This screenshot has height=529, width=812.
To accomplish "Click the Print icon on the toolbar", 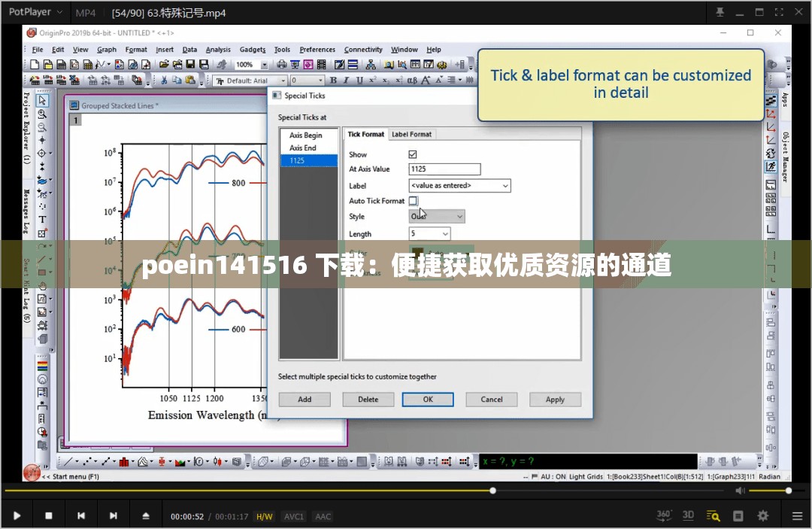I will (280, 64).
